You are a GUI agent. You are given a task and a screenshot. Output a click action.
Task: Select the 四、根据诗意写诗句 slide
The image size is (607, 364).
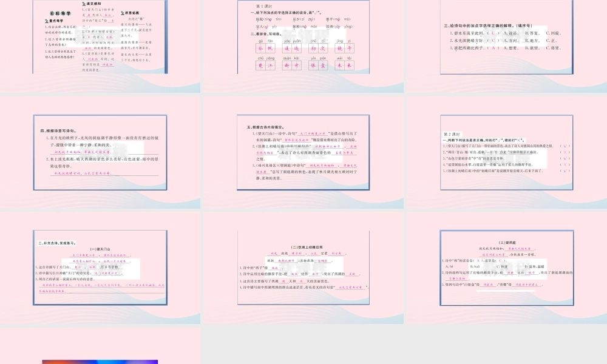100,152
